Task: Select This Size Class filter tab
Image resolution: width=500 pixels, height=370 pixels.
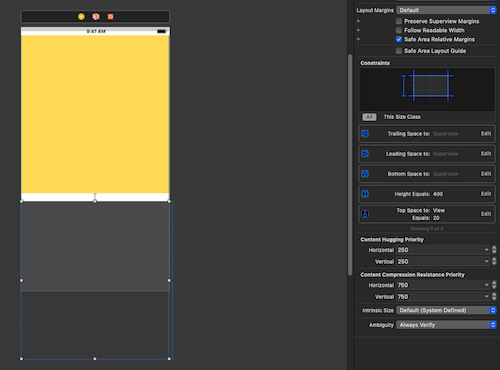Action: click(x=402, y=117)
